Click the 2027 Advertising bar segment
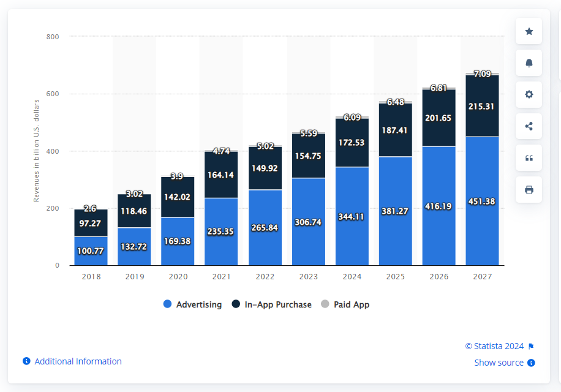 pos(482,202)
